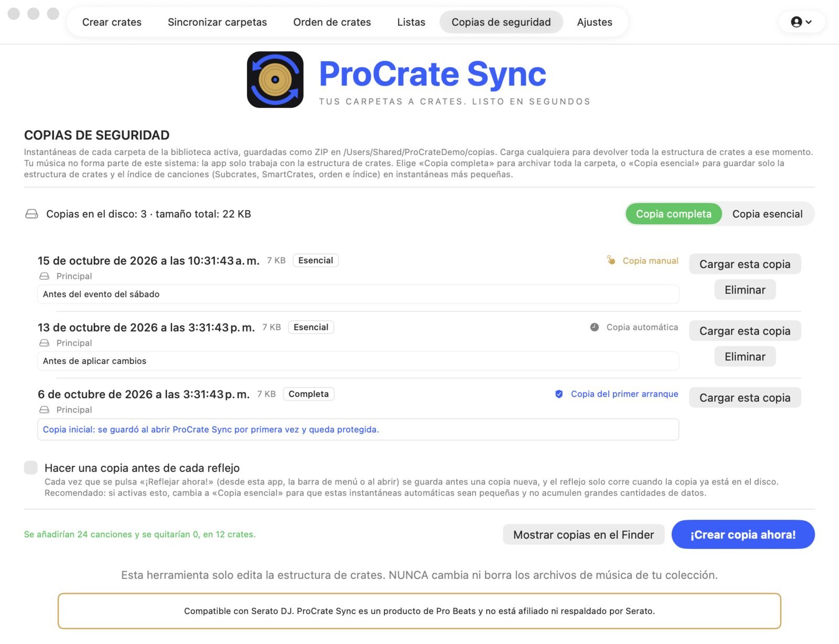The width and height of the screenshot is (839, 644).
Task: Click the ProCrate Sync vinyl app logo
Action: point(275,80)
